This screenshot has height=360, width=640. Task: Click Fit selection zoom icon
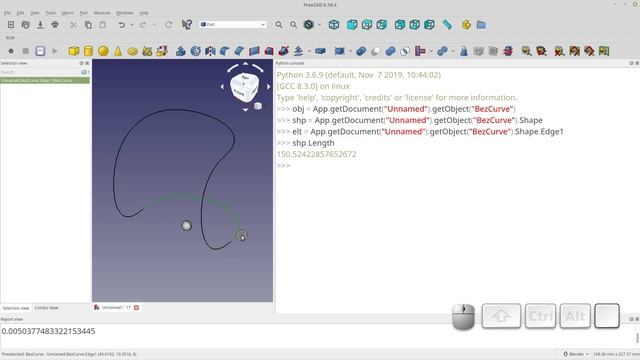click(293, 25)
